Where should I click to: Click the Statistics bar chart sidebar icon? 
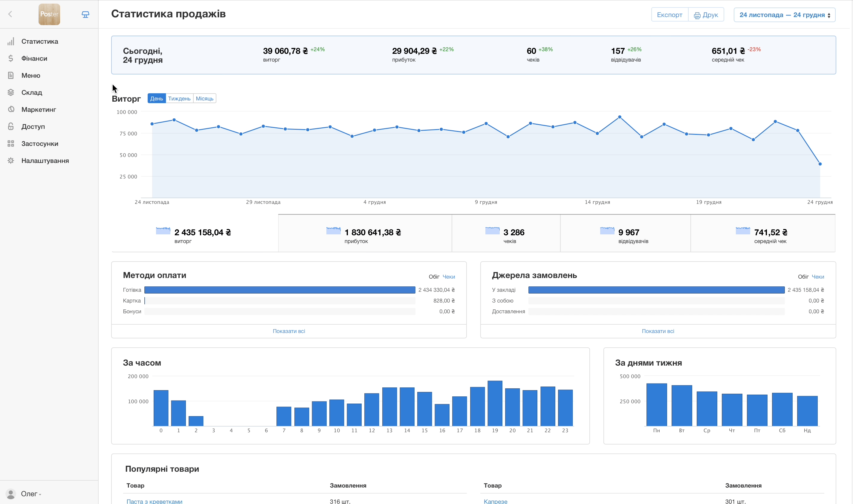11,42
